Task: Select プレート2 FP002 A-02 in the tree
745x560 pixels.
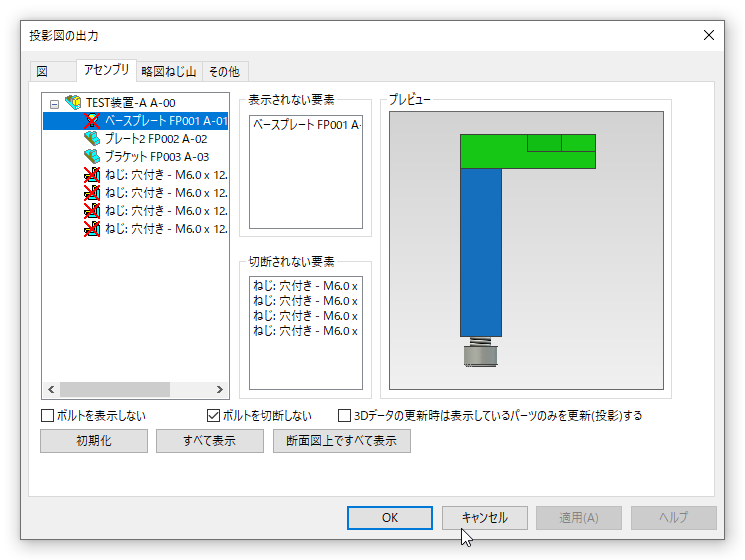Action: pos(156,139)
